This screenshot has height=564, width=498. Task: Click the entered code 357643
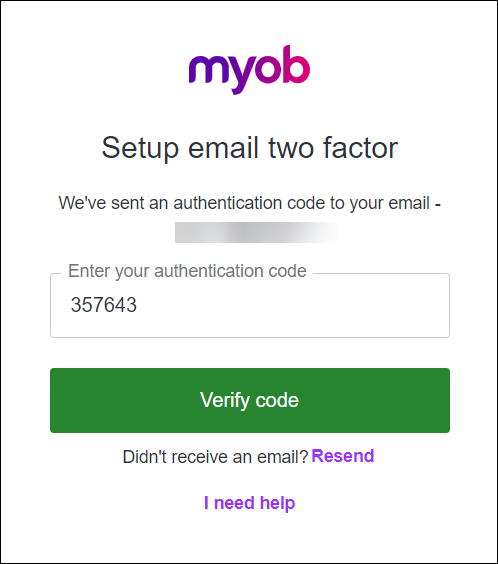coord(104,305)
